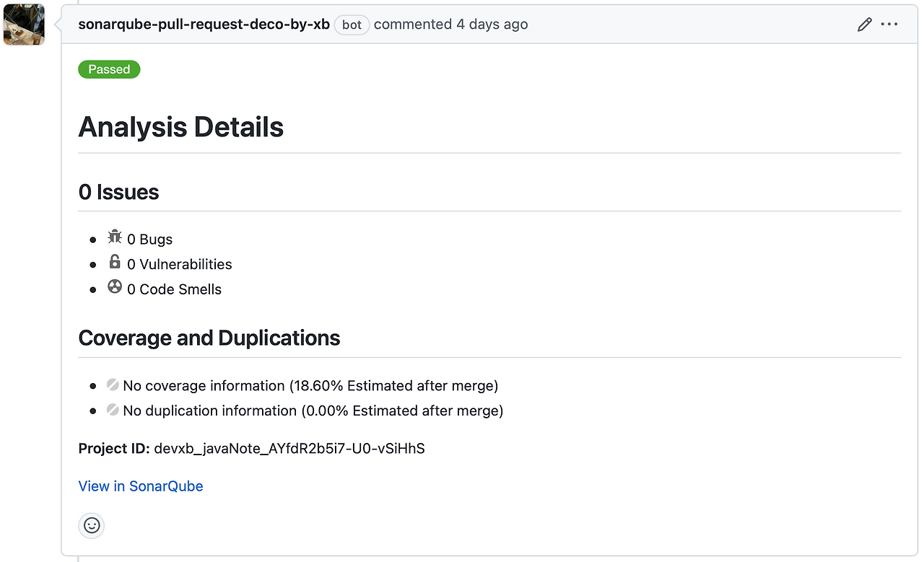Image resolution: width=924 pixels, height=562 pixels.
Task: Click the pencil edit comment icon
Action: [864, 25]
